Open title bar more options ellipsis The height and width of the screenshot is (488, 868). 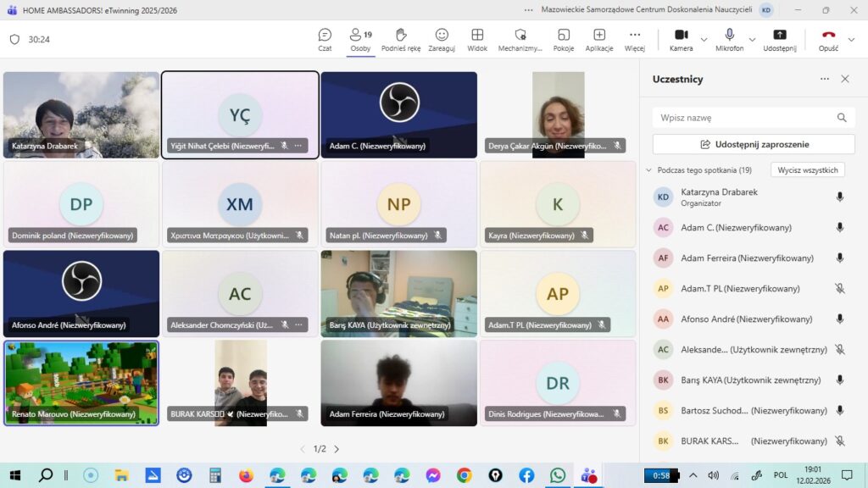(x=529, y=10)
